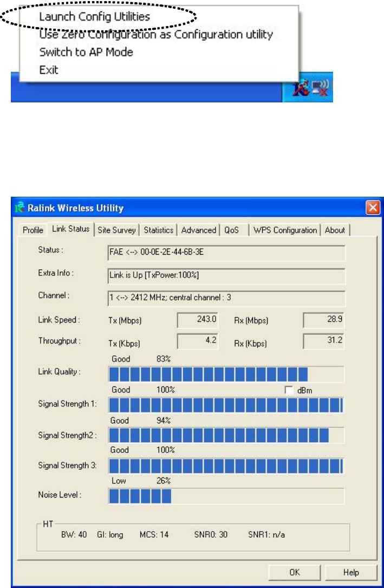Click the 94% signal strength text
The image size is (384, 588).
(164, 421)
